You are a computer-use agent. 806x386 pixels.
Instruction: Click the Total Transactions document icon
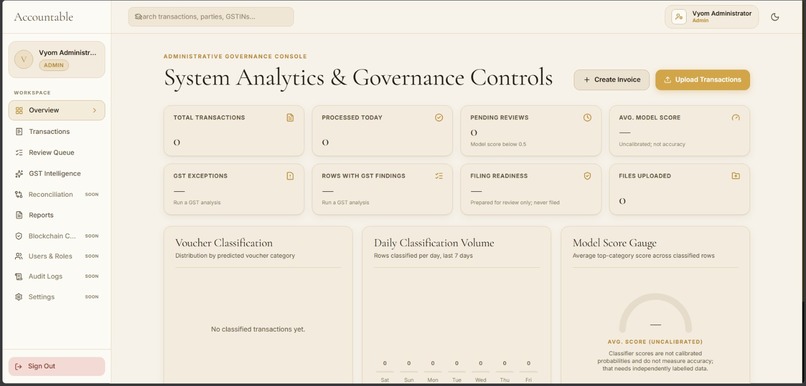[x=290, y=118]
